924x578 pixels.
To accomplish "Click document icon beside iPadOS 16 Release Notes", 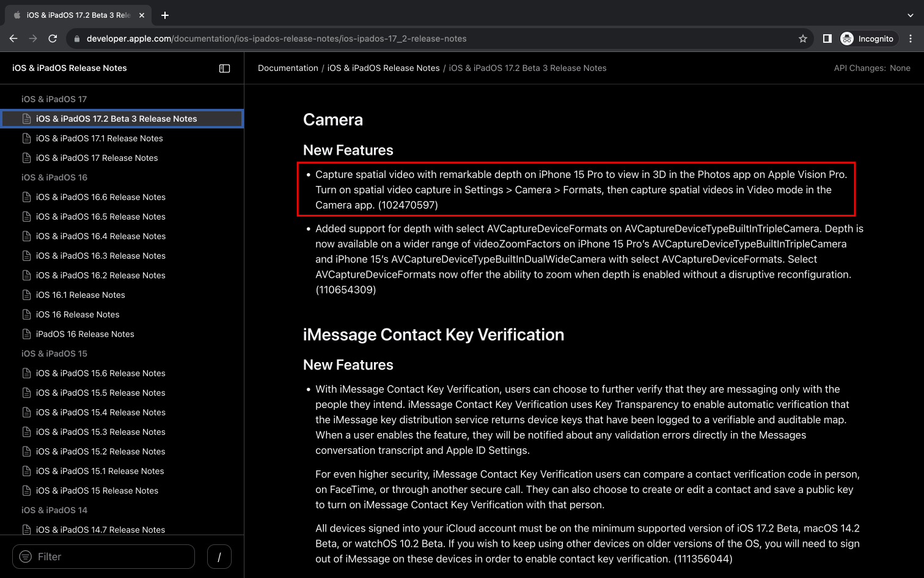I will [x=26, y=334].
